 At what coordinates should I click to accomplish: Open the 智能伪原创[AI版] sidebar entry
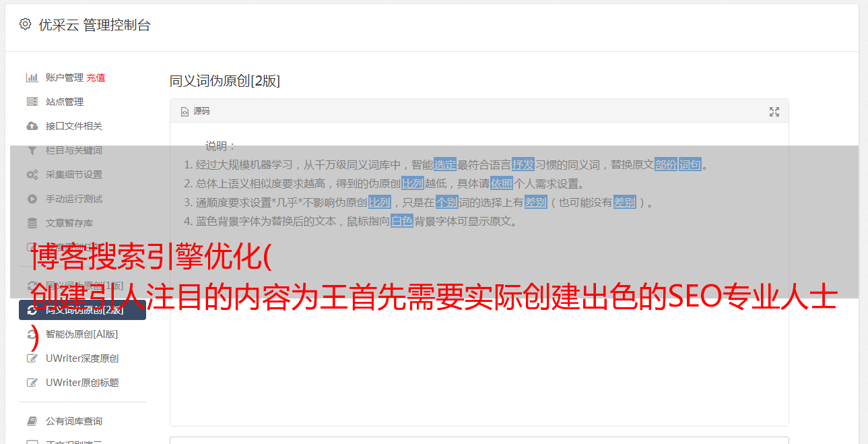[x=81, y=334]
